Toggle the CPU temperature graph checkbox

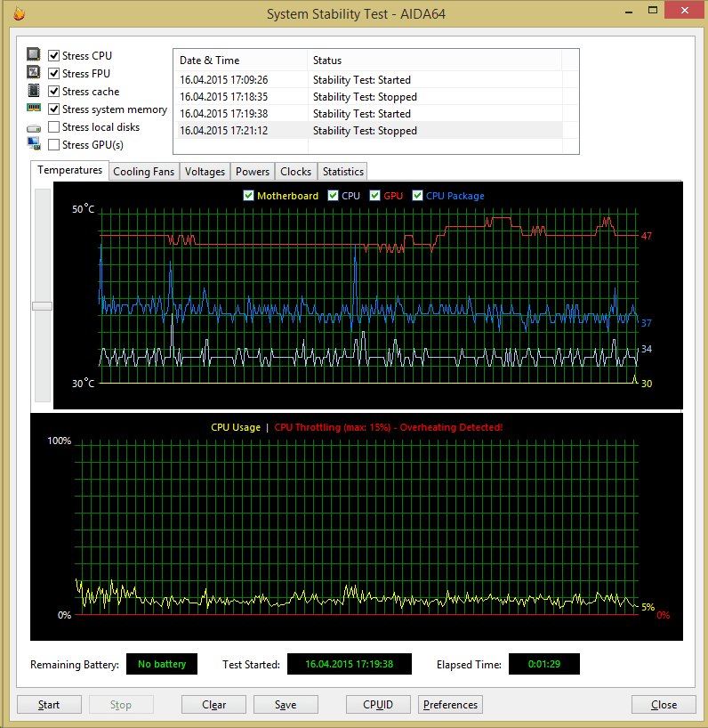coord(333,196)
